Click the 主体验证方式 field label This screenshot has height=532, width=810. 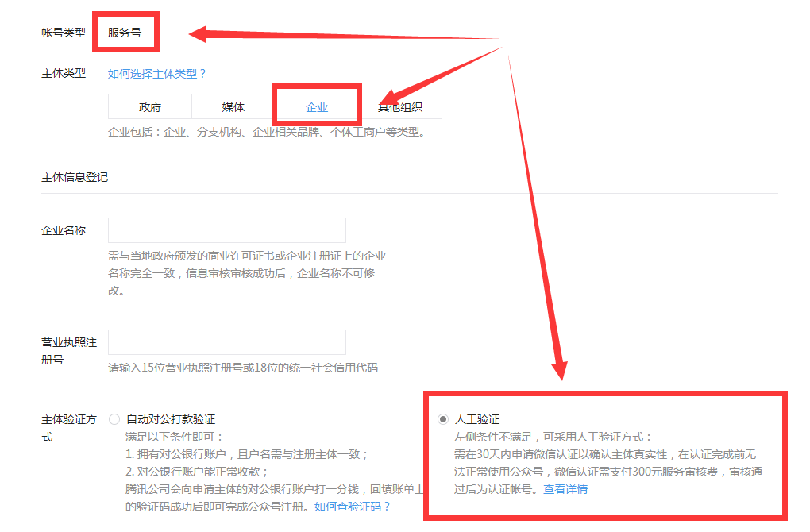click(69, 428)
